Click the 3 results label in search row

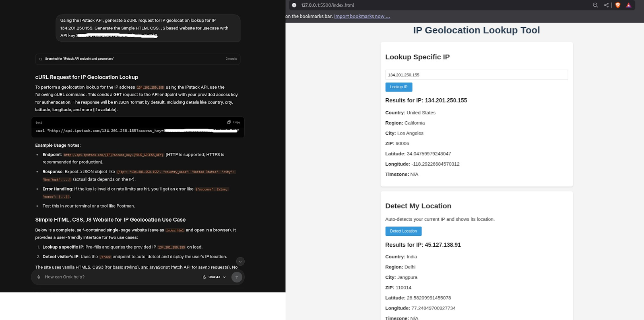click(231, 59)
